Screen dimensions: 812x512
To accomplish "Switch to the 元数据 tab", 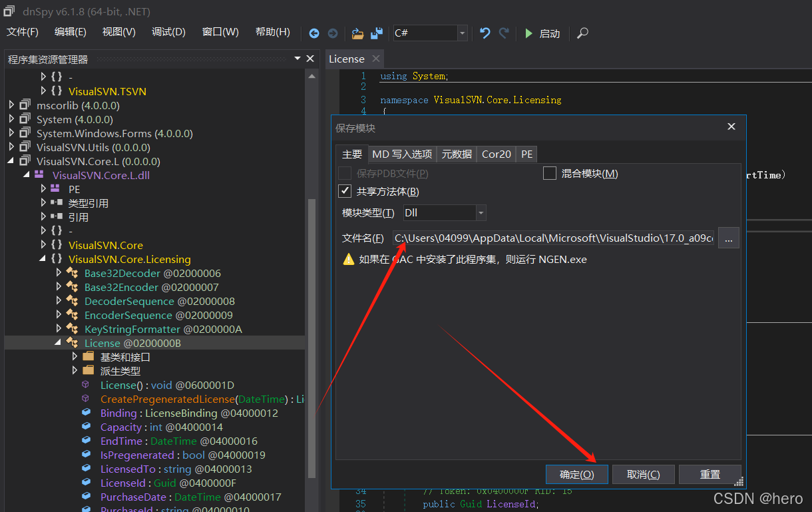I will coord(457,154).
